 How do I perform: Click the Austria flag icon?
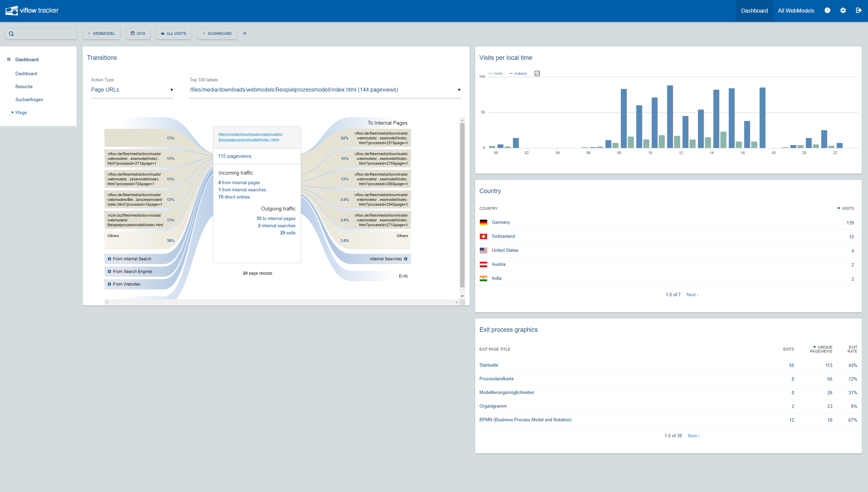click(x=483, y=264)
